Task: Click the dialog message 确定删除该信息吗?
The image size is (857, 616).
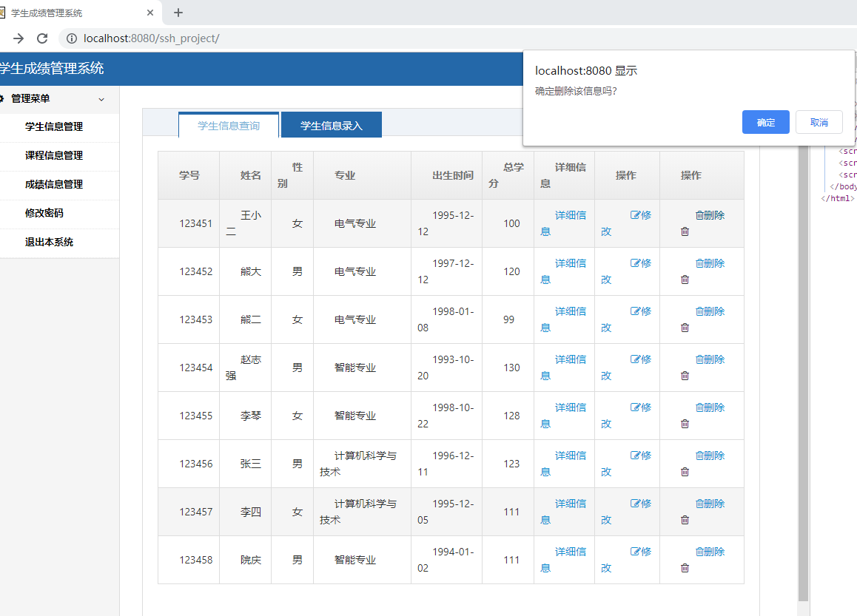Action: pyautogui.click(x=576, y=91)
